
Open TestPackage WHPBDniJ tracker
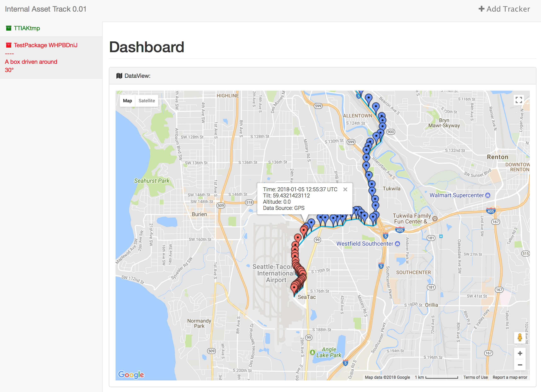(45, 45)
